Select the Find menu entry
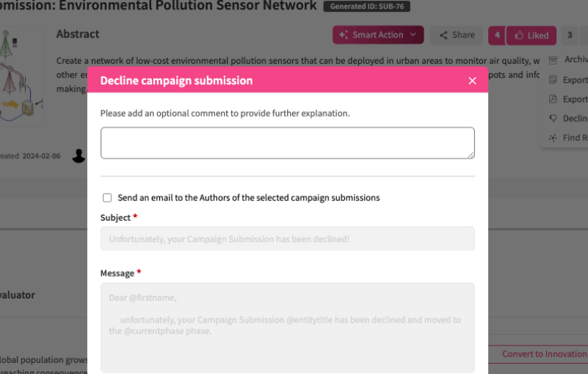The height and width of the screenshot is (374, 588). [574, 138]
